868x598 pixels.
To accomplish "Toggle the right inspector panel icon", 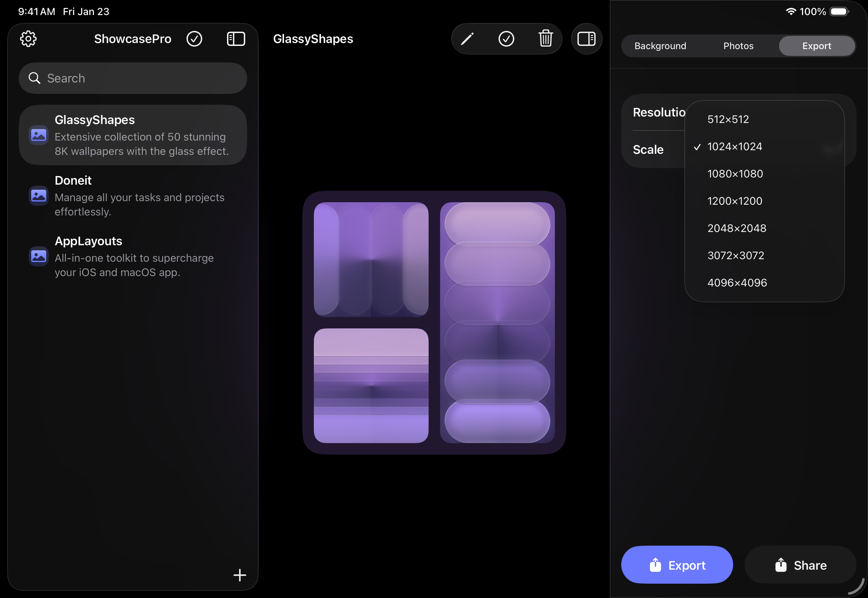I will (x=586, y=39).
